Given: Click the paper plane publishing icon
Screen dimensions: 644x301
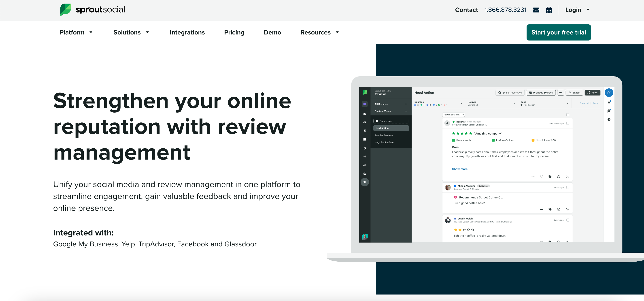Looking at the screenshot, I should pyautogui.click(x=365, y=148).
